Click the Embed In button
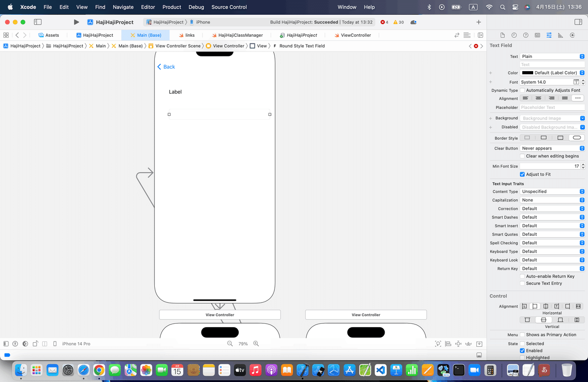588x382 pixels. point(479,344)
